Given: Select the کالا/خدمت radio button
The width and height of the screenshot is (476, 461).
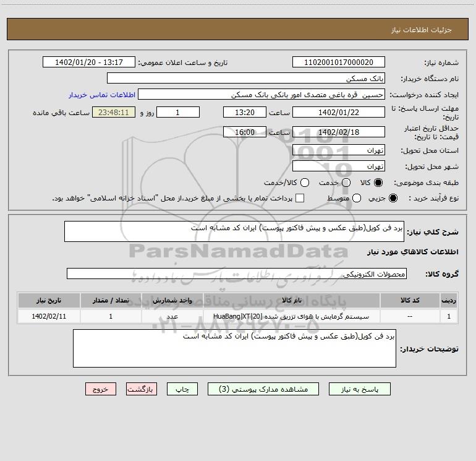Looking at the screenshot, I should click(305, 183).
